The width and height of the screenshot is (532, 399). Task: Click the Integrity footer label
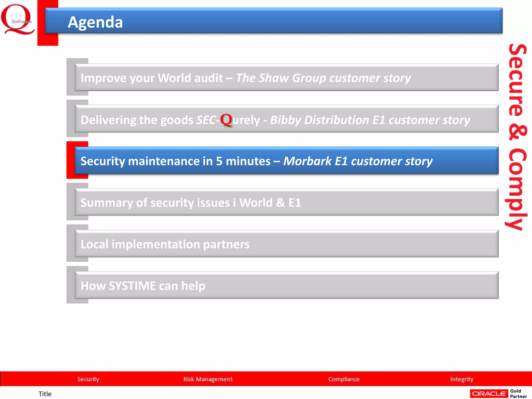462,379
